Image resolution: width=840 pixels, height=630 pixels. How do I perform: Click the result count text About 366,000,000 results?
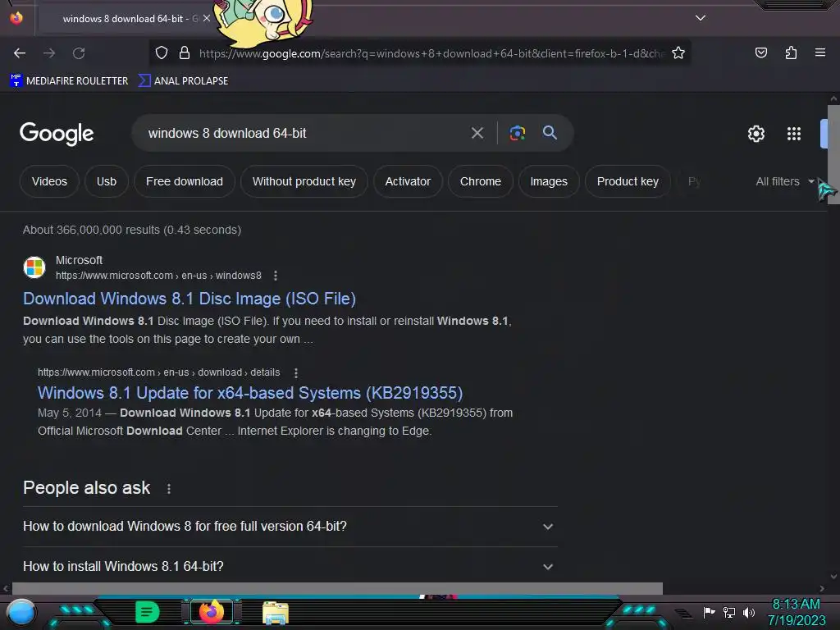132,230
